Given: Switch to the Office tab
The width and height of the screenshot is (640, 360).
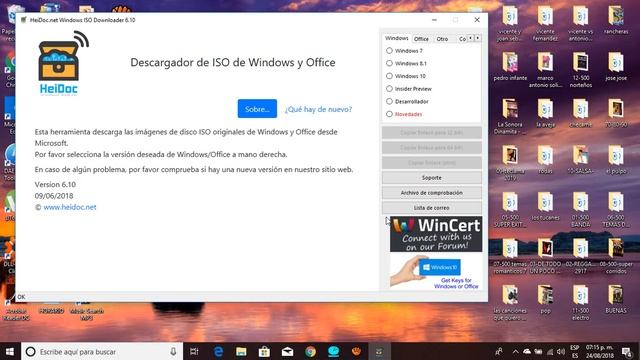Looking at the screenshot, I should (421, 39).
